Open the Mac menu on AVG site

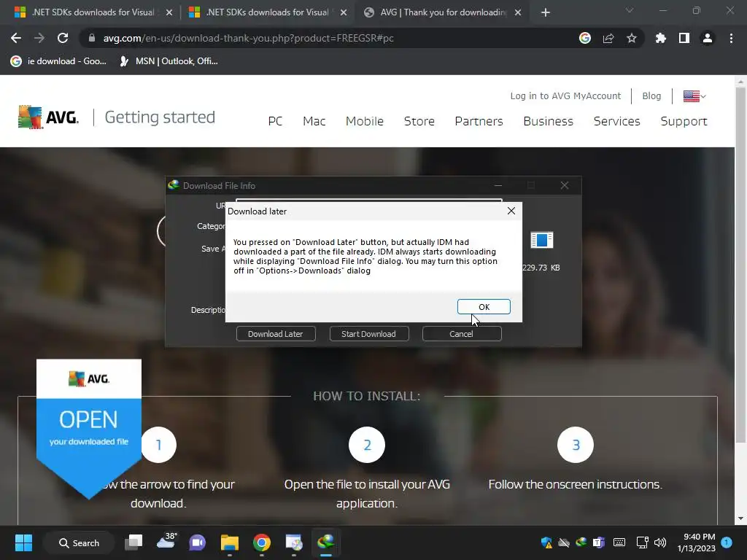click(314, 122)
